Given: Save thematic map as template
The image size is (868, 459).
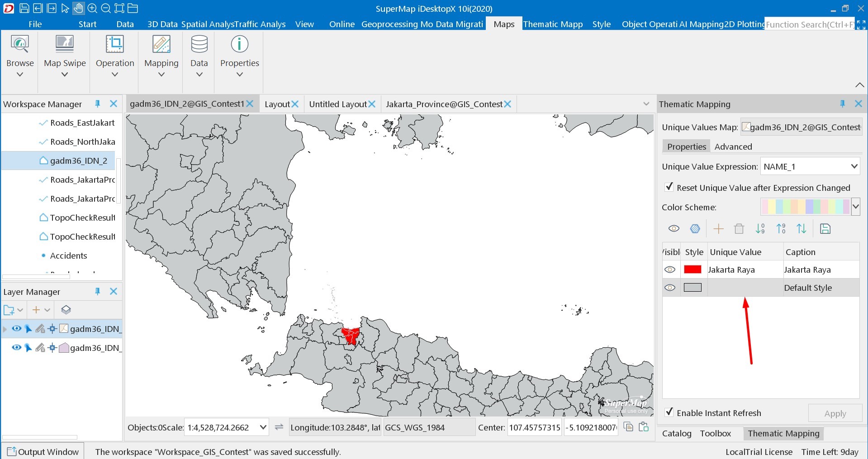Looking at the screenshot, I should point(825,229).
